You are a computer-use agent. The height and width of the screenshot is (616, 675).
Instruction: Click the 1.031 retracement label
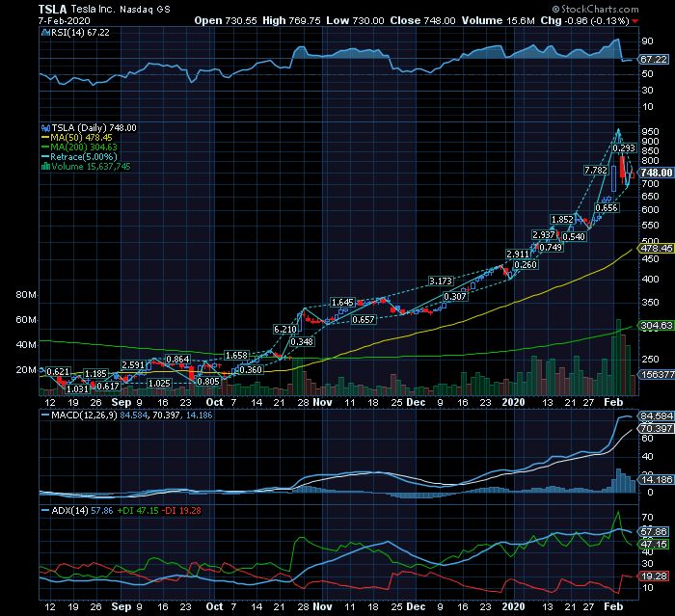(x=77, y=389)
